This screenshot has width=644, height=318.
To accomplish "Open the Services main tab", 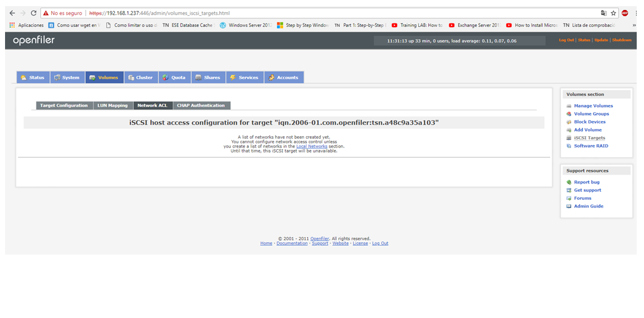I will tap(245, 77).
